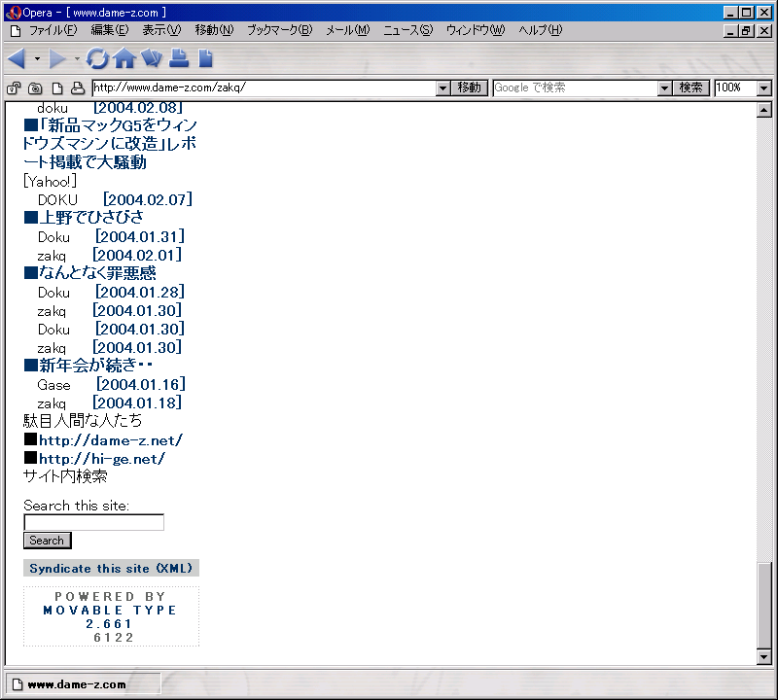The height and width of the screenshot is (700, 778).
Task: Click the 移動 go button
Action: [470, 87]
